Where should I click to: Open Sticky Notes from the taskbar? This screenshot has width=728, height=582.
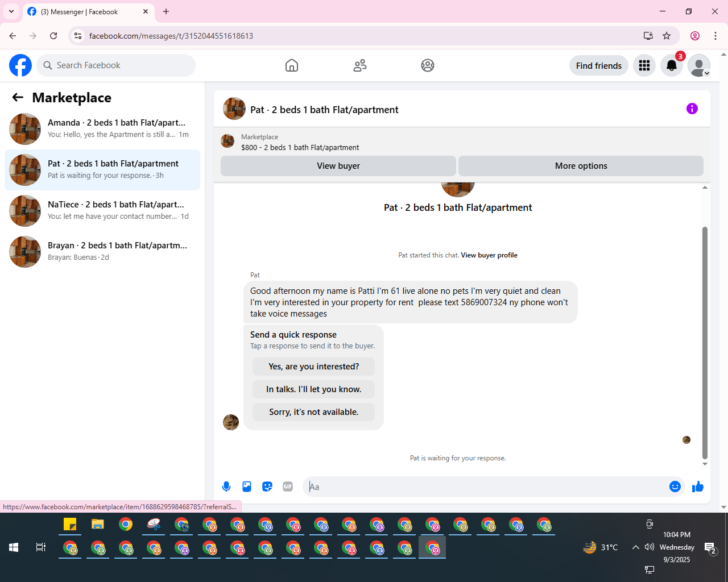pyautogui.click(x=70, y=525)
